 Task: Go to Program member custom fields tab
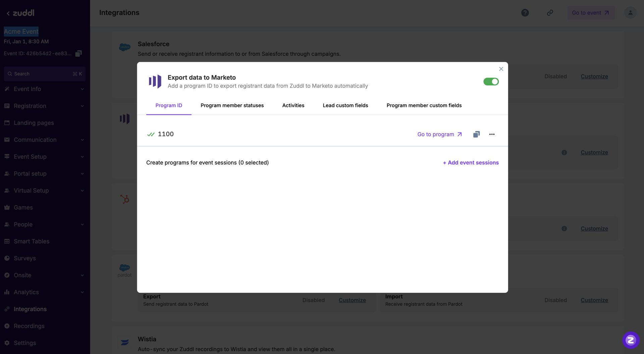[x=424, y=105]
